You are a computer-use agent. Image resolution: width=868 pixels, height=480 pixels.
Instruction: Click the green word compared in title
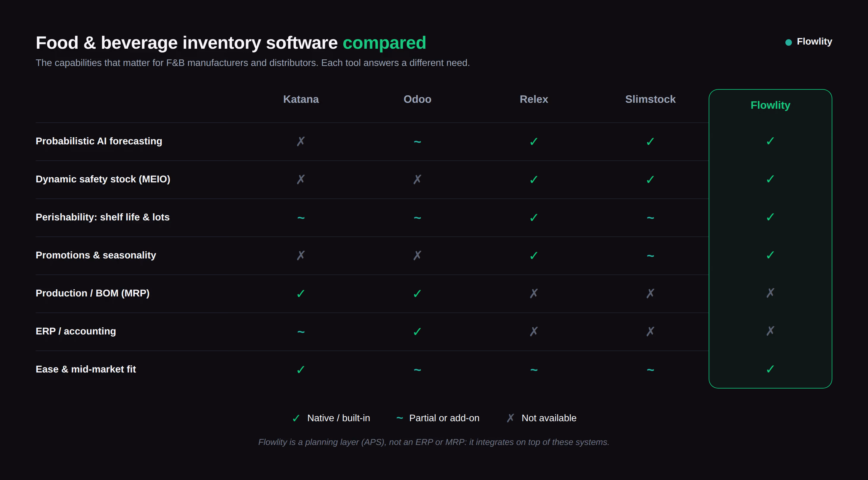pyautogui.click(x=384, y=43)
